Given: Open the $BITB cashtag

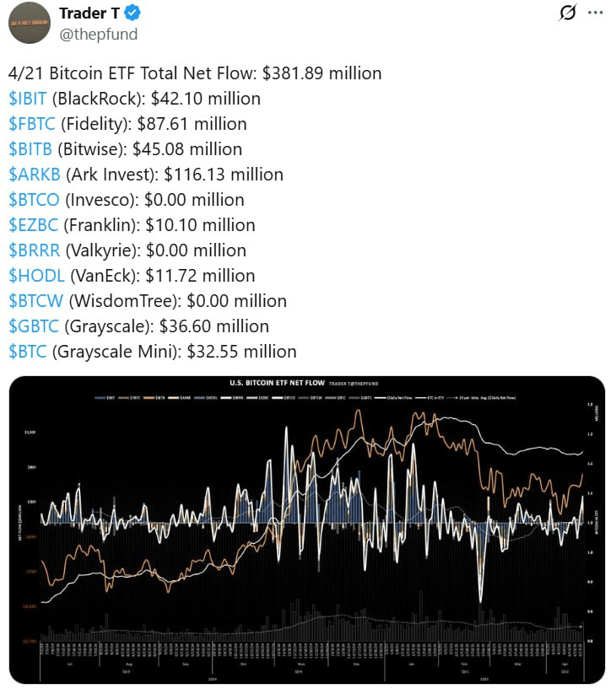Looking at the screenshot, I should pos(30,149).
